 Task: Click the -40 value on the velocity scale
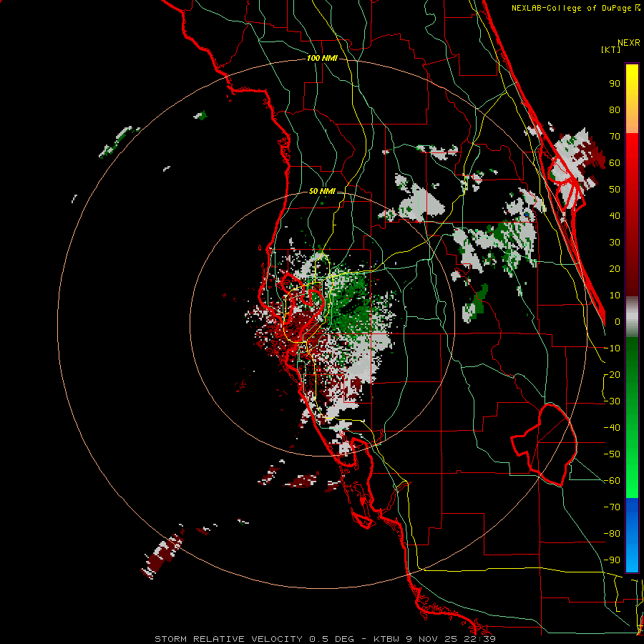[612, 428]
